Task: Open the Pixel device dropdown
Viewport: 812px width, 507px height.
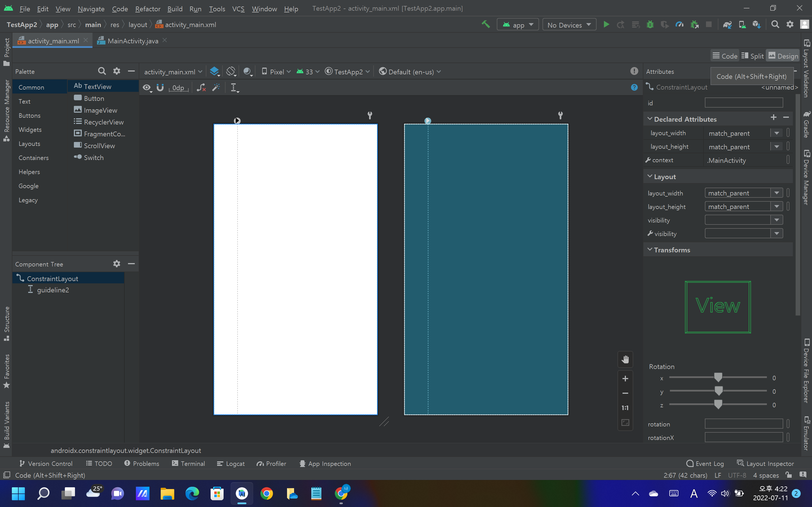Action: point(277,72)
